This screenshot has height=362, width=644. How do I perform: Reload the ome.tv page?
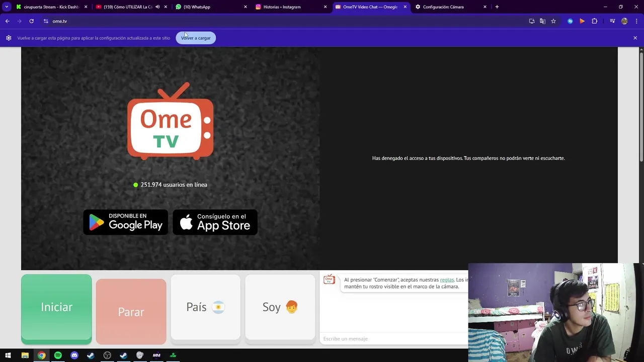click(x=31, y=21)
